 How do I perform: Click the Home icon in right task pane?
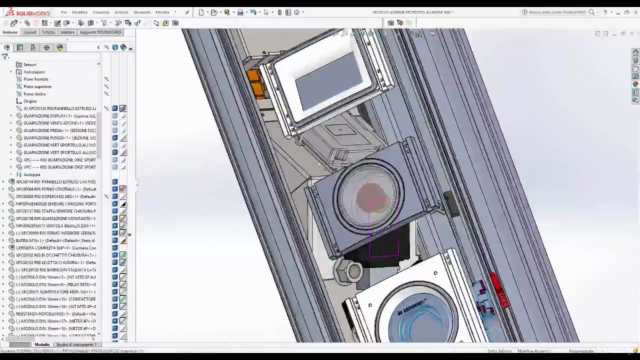tap(635, 53)
